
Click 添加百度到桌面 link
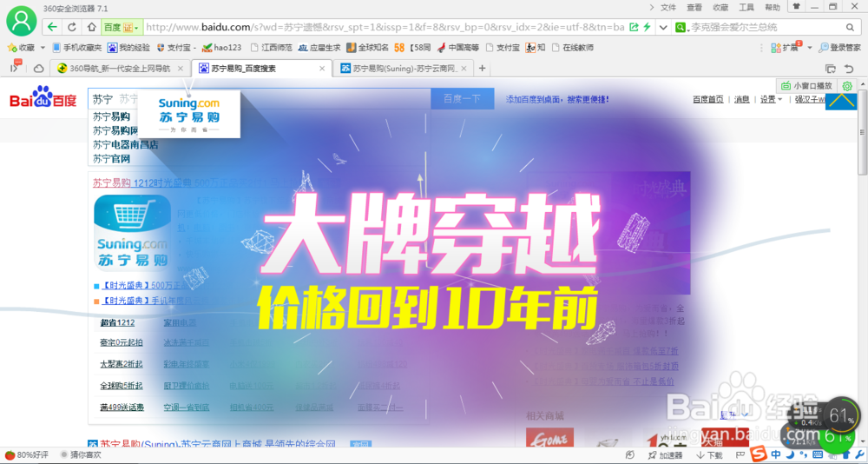557,100
